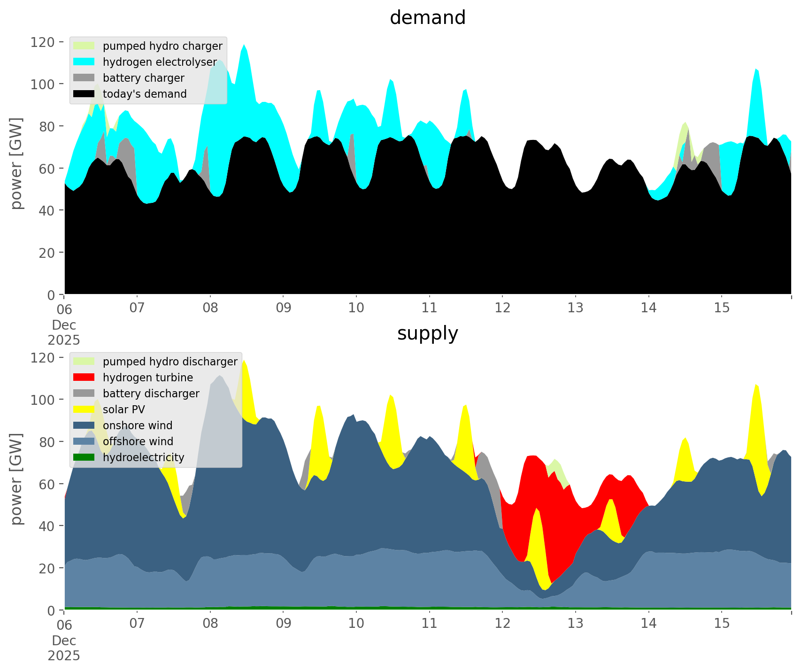This screenshot has height=672, width=801.
Task: Click the grey battery charger legend swatch
Action: 84,78
